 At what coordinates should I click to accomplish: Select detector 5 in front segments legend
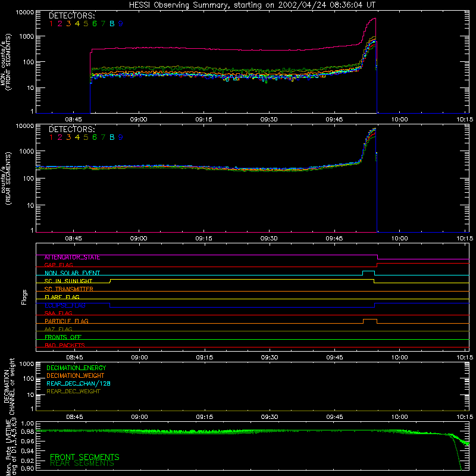point(86,24)
